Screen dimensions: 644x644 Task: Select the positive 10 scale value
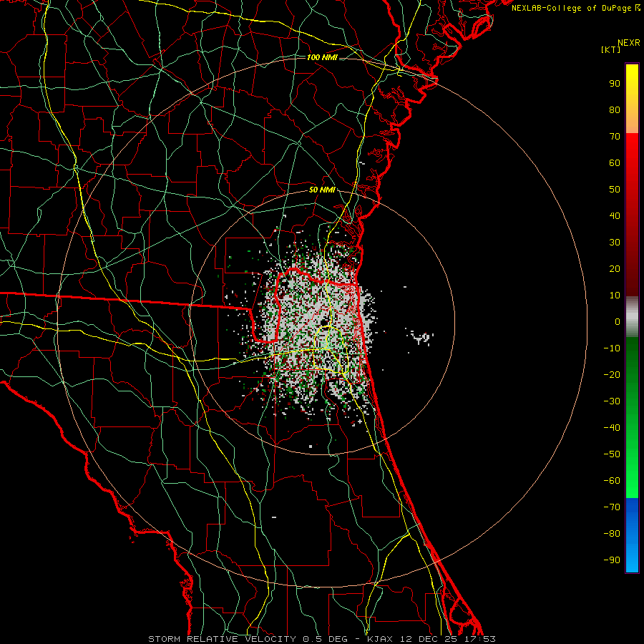pos(615,296)
